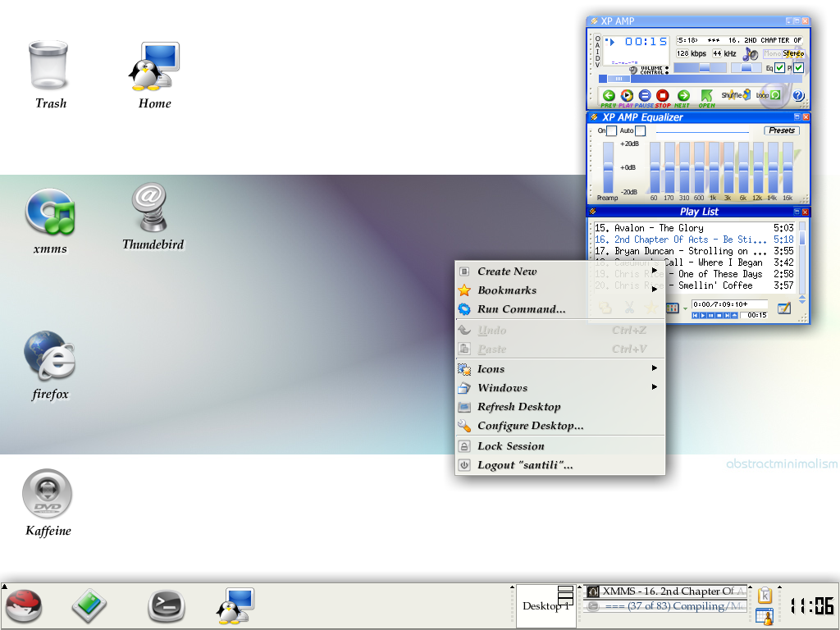Toggle the Pl checkbox in XP AMP
Image resolution: width=840 pixels, height=630 pixels.
tap(798, 68)
